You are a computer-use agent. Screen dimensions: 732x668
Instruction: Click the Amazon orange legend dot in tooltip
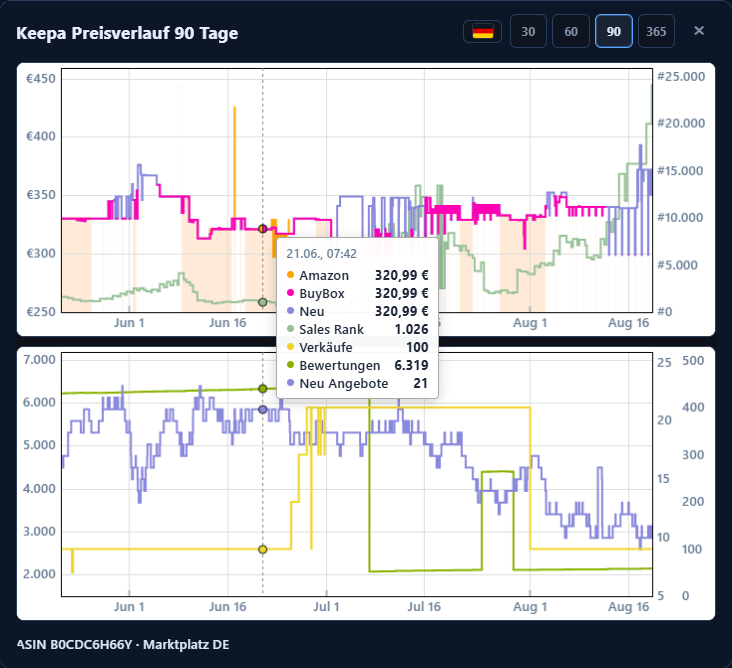(290, 275)
